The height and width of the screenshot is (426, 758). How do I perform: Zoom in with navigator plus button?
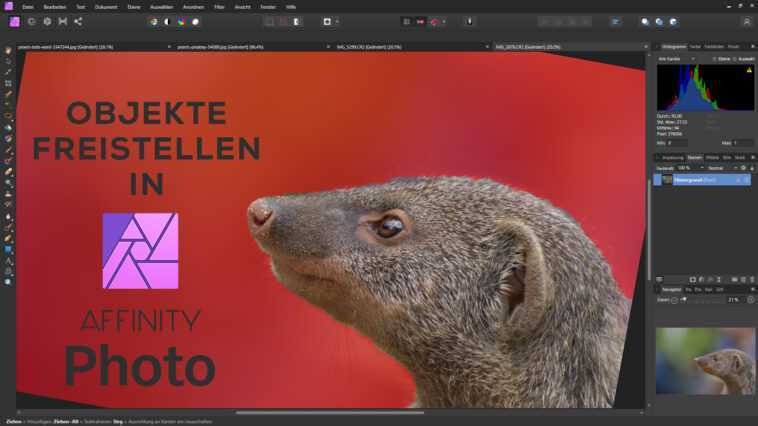coord(751,300)
